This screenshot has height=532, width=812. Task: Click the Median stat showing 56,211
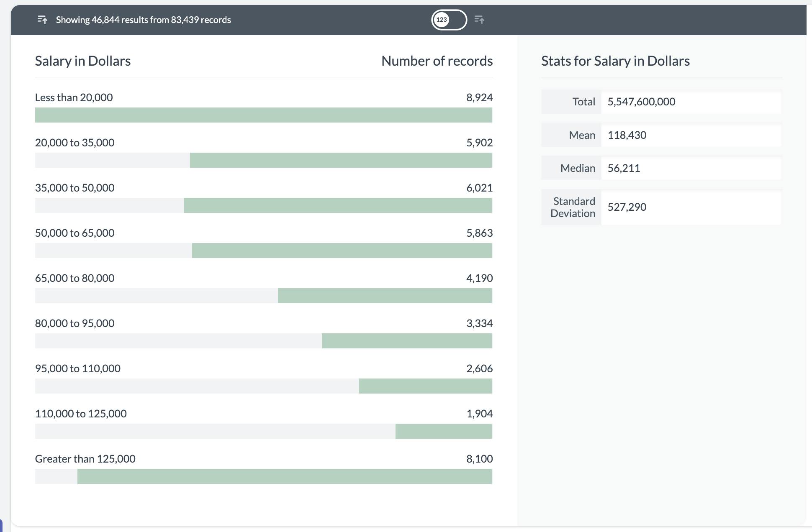click(624, 168)
